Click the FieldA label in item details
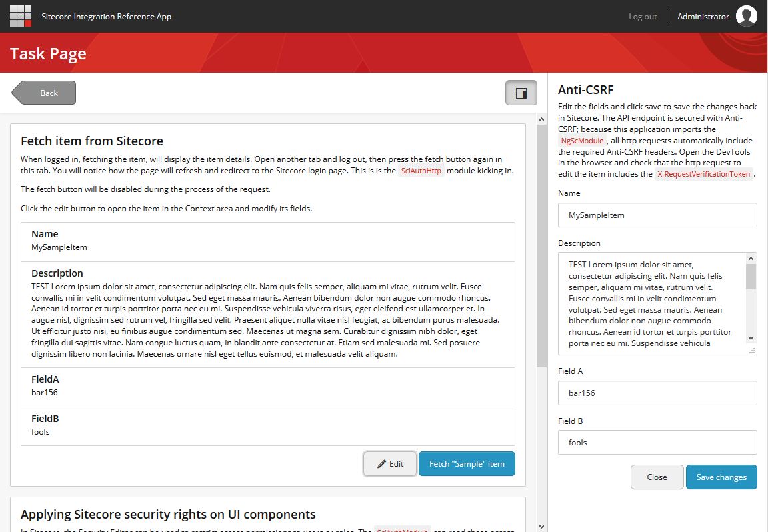Viewport: 768px width, 532px height. (45, 379)
